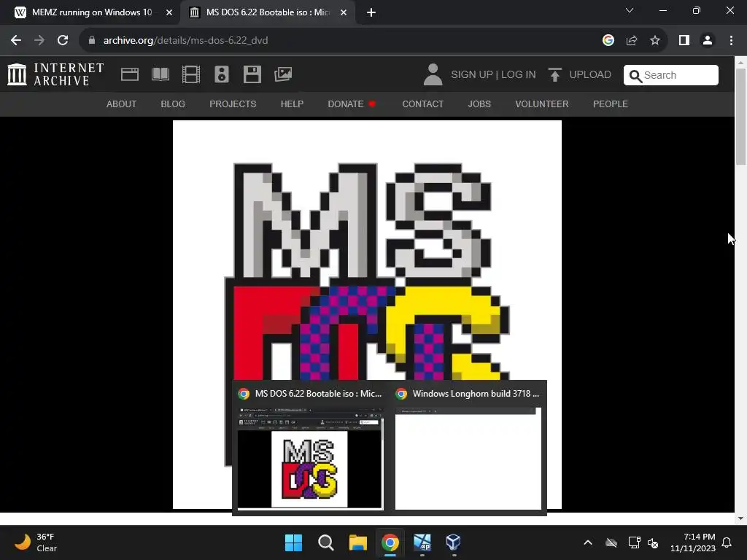Open the Windows XP virtual machine taskbar icon
Screen dimensions: 747x560
tap(422, 542)
